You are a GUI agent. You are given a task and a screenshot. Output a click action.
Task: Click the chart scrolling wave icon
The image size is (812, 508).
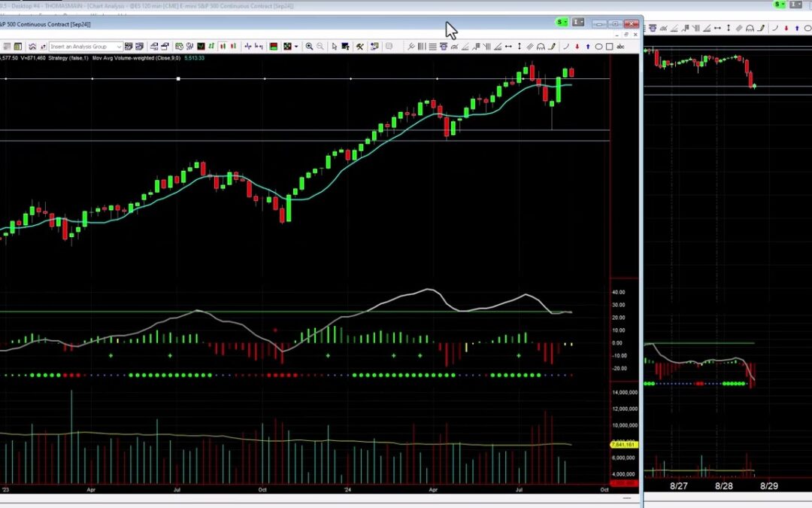click(32, 47)
